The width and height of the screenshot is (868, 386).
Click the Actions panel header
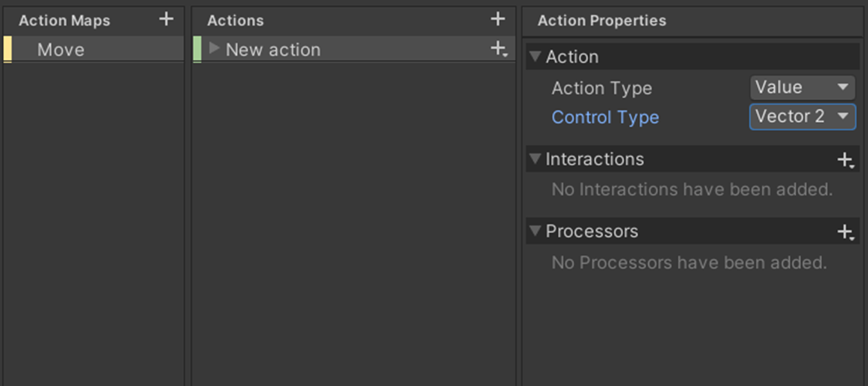click(235, 21)
